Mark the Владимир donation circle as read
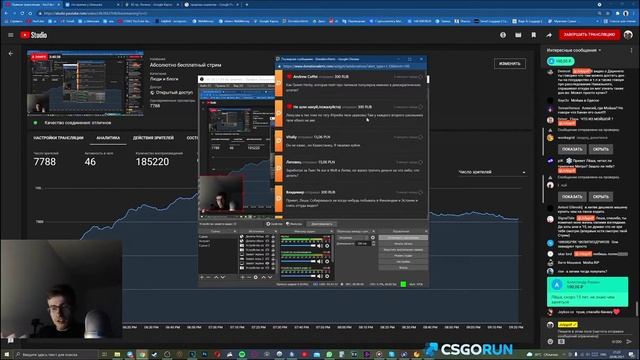Image resolution: width=640 pixels, height=360 pixels. click(420, 192)
